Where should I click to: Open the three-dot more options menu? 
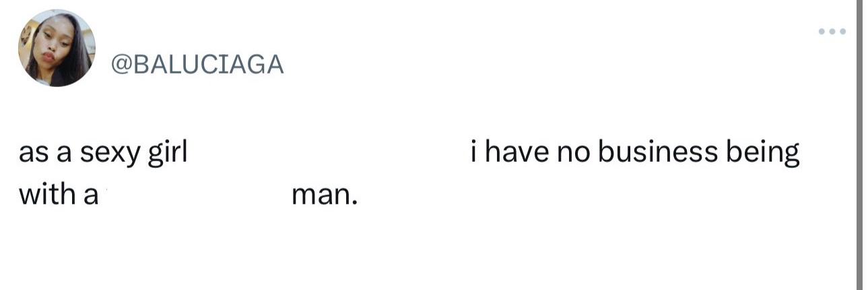tap(832, 32)
